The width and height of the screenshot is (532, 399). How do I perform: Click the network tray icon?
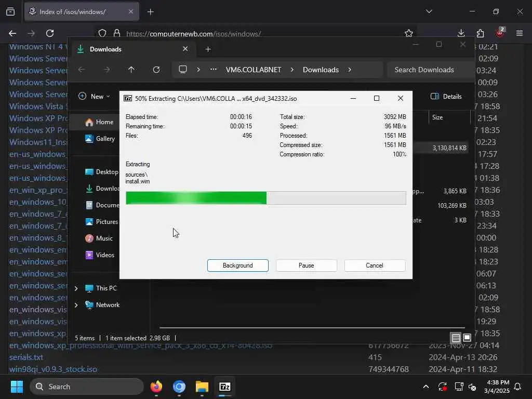[x=459, y=387]
